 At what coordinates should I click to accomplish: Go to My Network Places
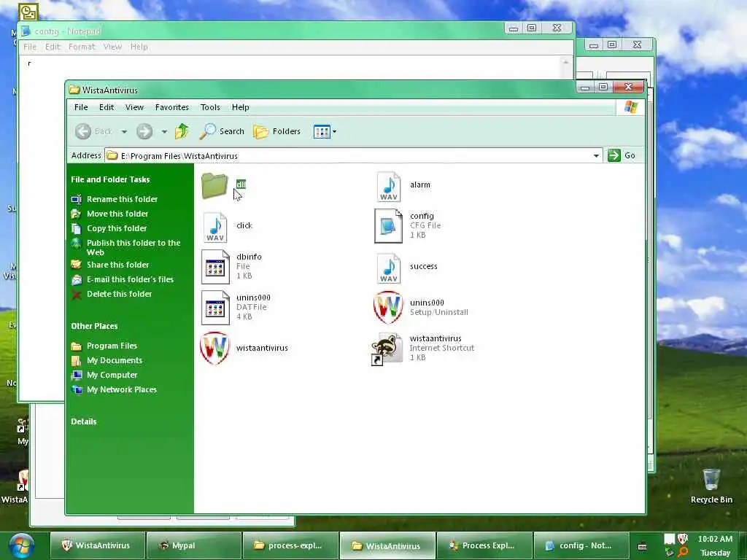pos(122,389)
